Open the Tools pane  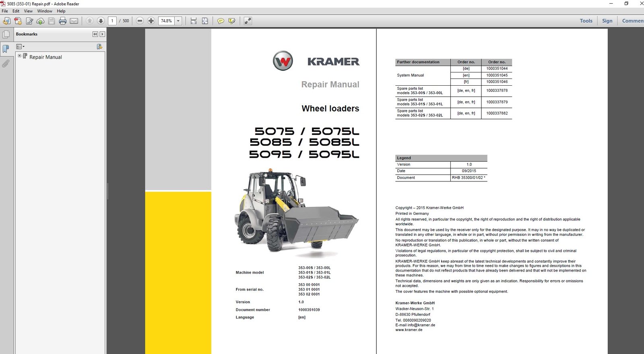point(586,21)
